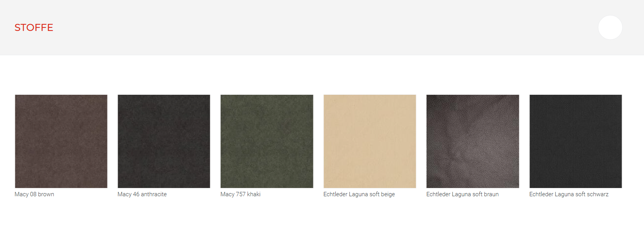The image size is (644, 235).
Task: Choose the Laguna soft braun leather swatch
Action: [473, 141]
